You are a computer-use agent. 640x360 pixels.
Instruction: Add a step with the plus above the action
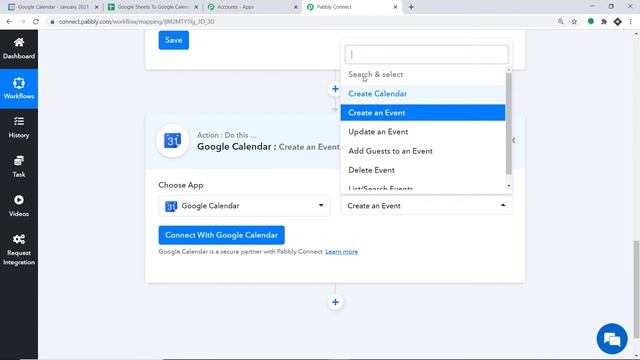(x=335, y=89)
